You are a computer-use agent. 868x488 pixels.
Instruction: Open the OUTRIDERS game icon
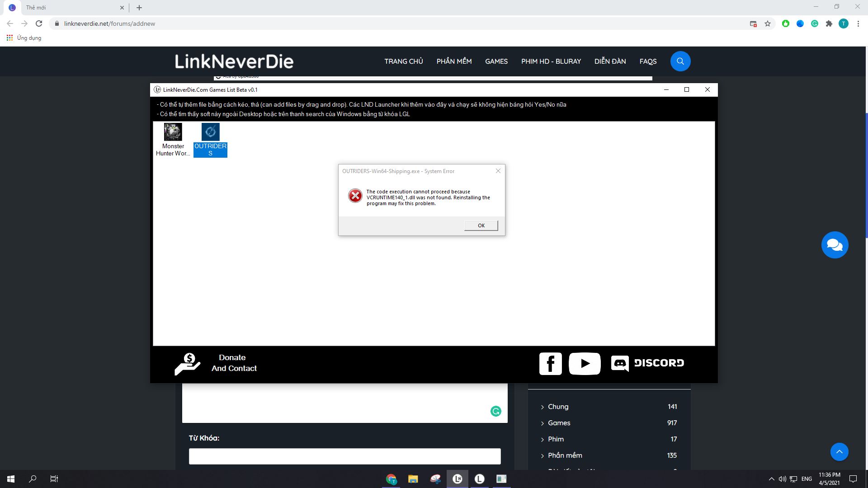(210, 132)
